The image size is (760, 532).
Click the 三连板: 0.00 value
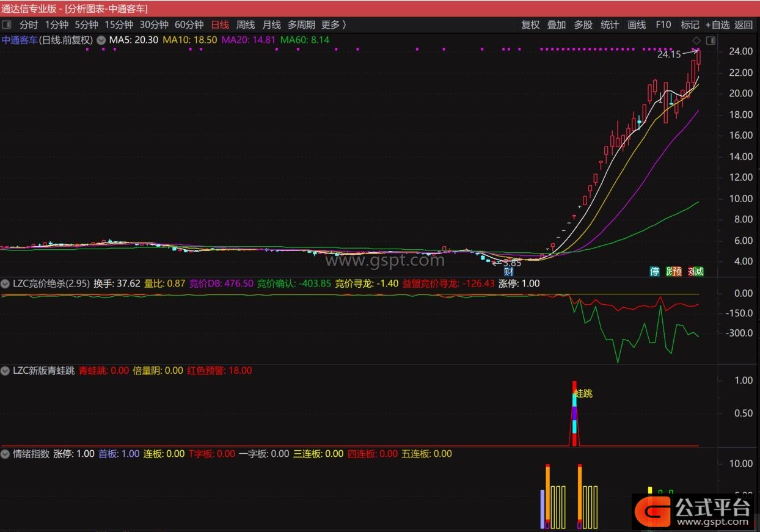point(318,454)
